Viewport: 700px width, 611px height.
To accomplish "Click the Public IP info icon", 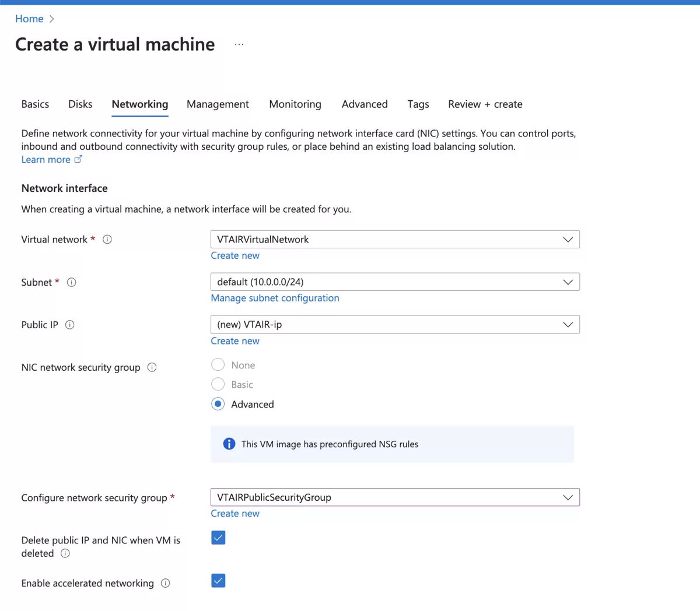I will (69, 325).
